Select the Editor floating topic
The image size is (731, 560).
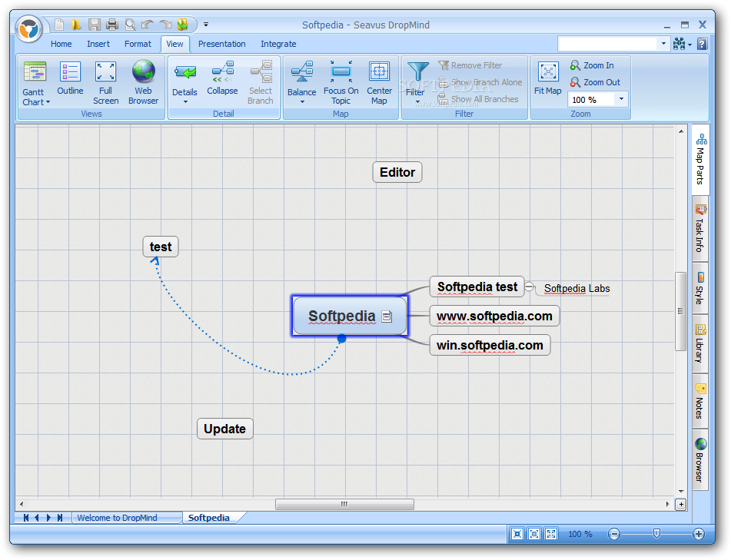pos(397,172)
